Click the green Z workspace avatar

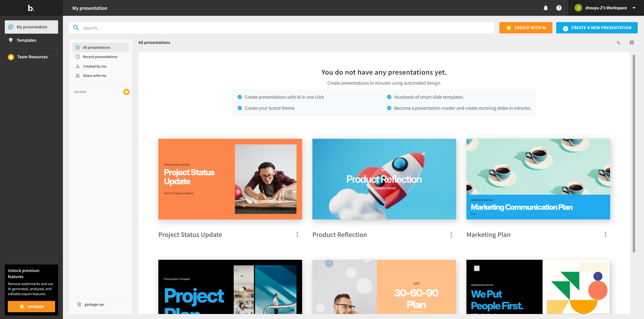(x=578, y=8)
